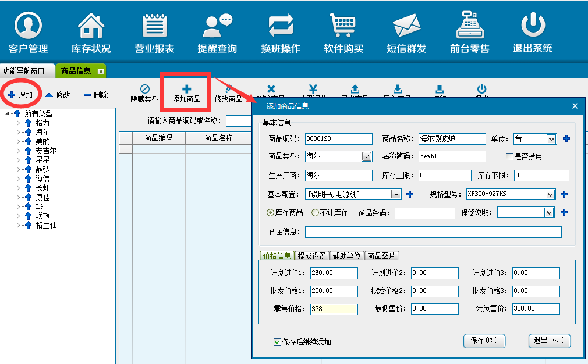Image resolution: width=588 pixels, height=364 pixels.
Task: Check the 是否禁用 checkbox
Action: click(x=509, y=157)
